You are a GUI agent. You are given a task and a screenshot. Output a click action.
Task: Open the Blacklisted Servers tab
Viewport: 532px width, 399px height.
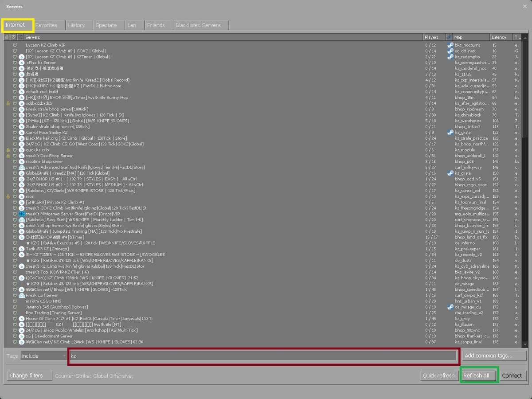pos(201,25)
